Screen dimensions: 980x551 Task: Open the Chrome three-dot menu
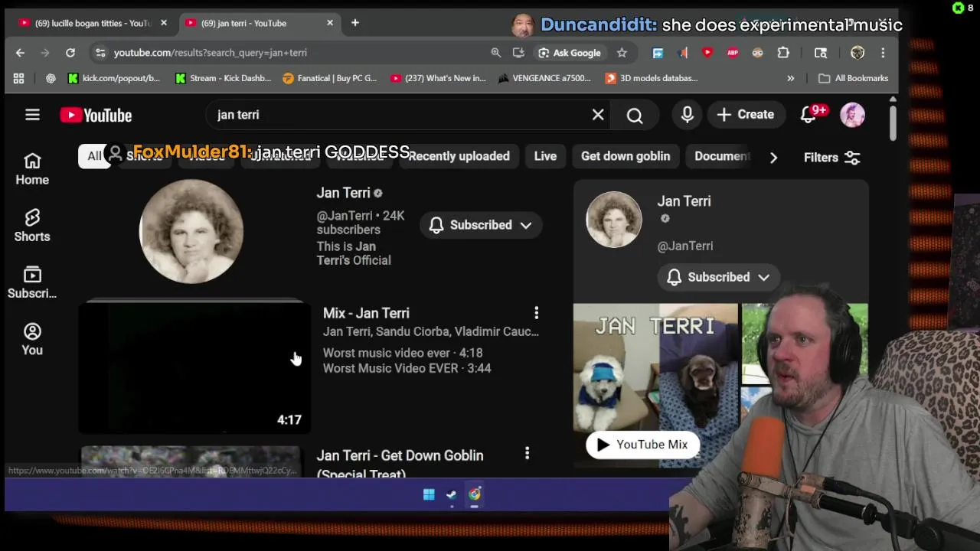point(883,53)
